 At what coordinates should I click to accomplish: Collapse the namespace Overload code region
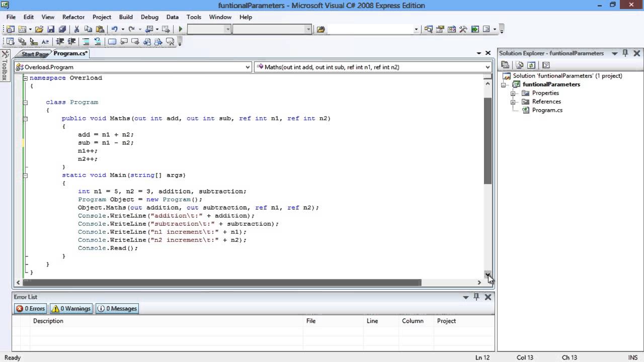25,78
